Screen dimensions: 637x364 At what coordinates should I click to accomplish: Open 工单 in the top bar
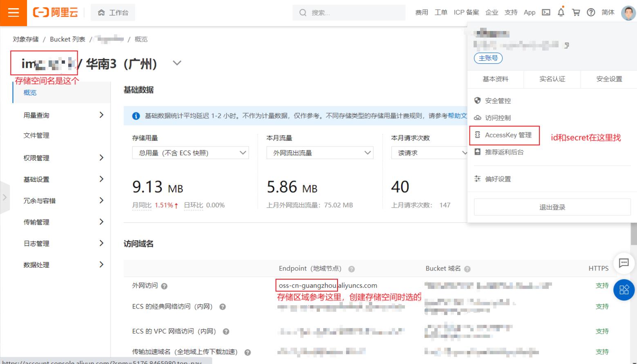click(x=441, y=12)
